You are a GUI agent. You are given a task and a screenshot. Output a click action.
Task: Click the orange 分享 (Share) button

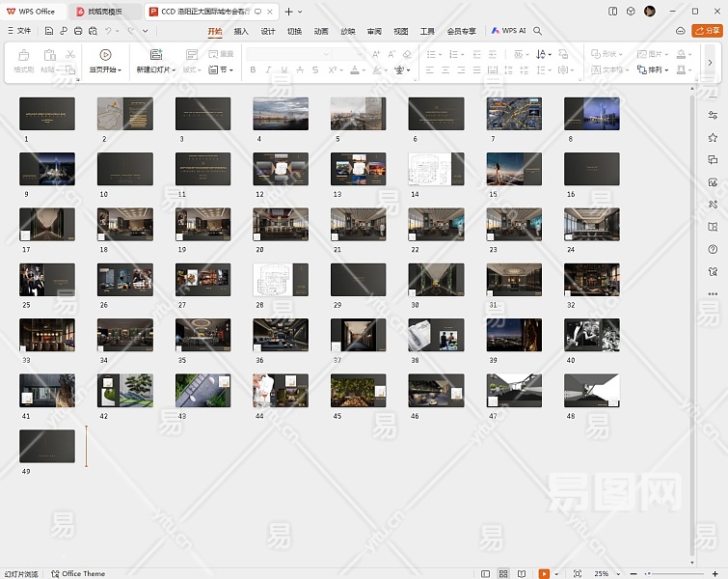tap(705, 31)
